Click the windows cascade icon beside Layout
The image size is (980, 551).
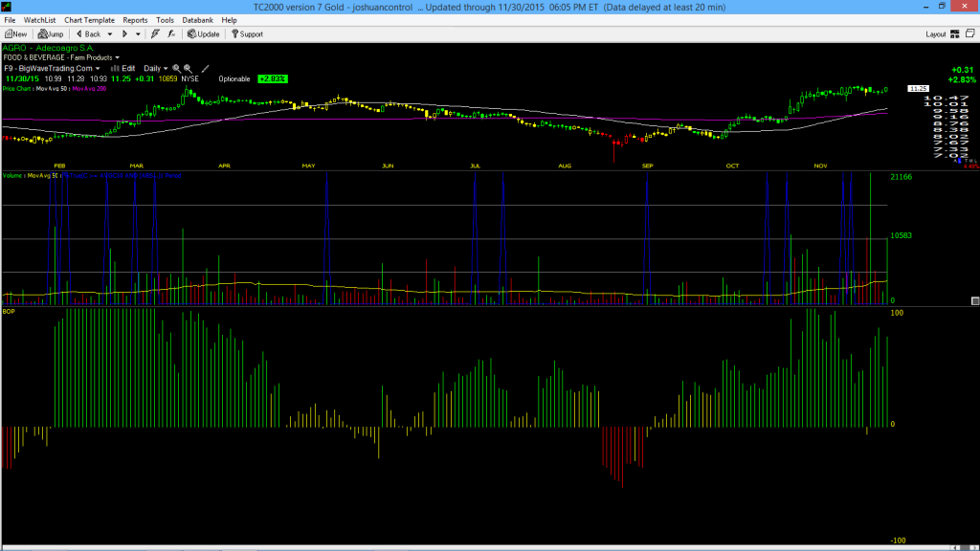tap(970, 33)
